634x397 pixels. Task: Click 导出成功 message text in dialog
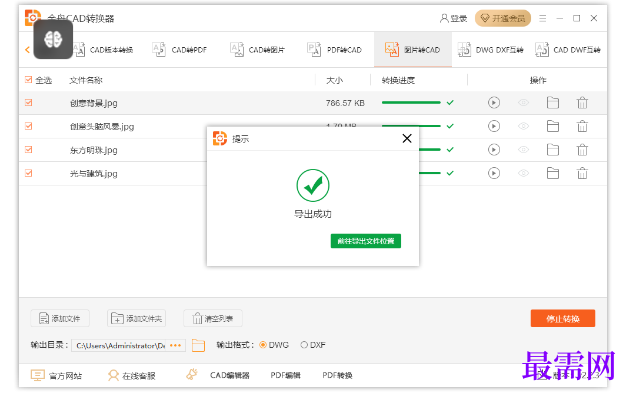pos(313,214)
